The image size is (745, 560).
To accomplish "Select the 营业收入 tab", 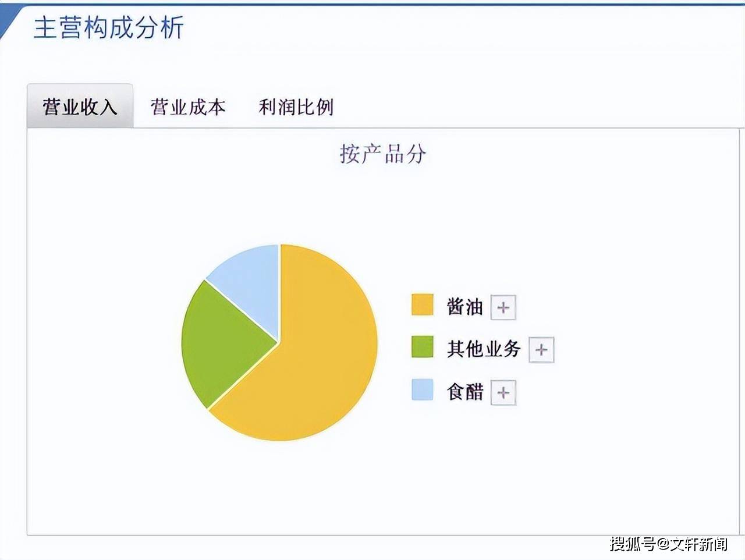I will point(80,107).
